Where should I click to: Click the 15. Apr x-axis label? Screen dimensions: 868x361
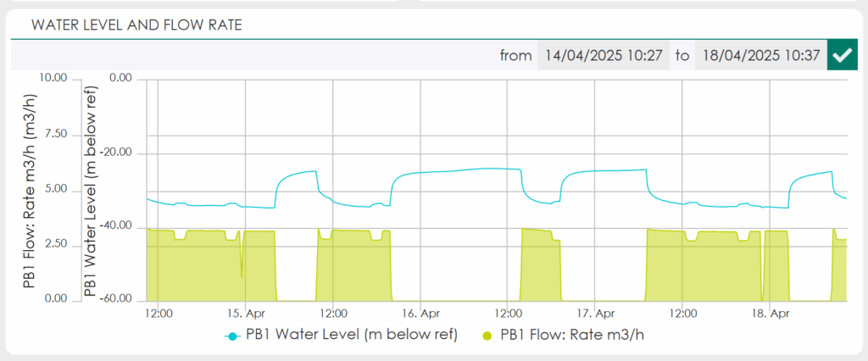(245, 314)
